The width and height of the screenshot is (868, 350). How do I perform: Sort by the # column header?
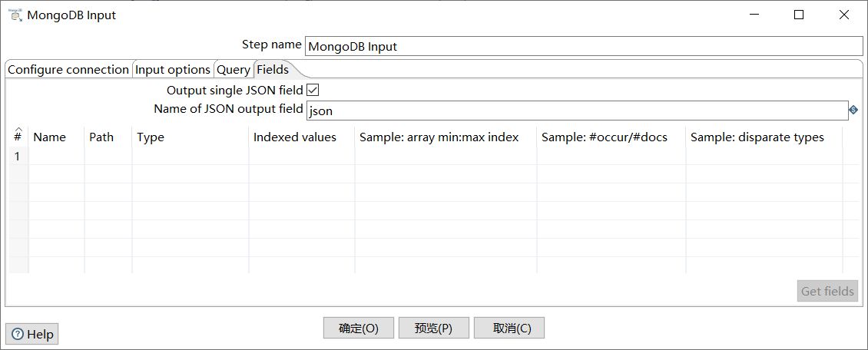click(18, 137)
